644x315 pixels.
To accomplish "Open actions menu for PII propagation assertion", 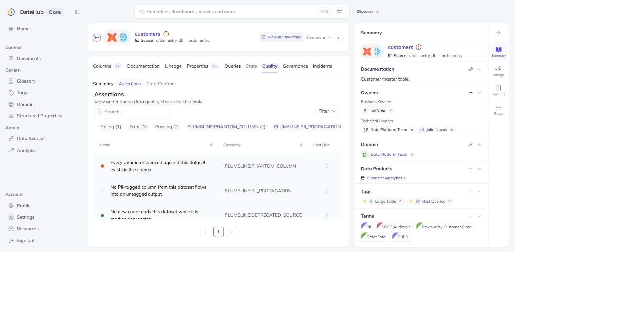I will (x=327, y=191).
